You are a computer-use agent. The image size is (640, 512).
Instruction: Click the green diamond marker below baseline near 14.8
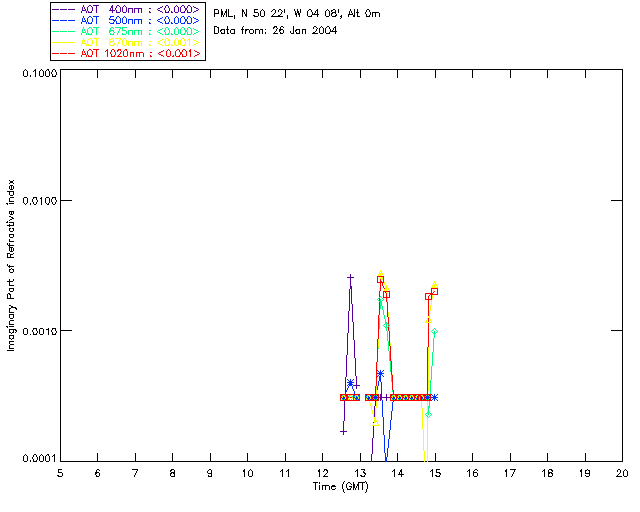[429, 415]
